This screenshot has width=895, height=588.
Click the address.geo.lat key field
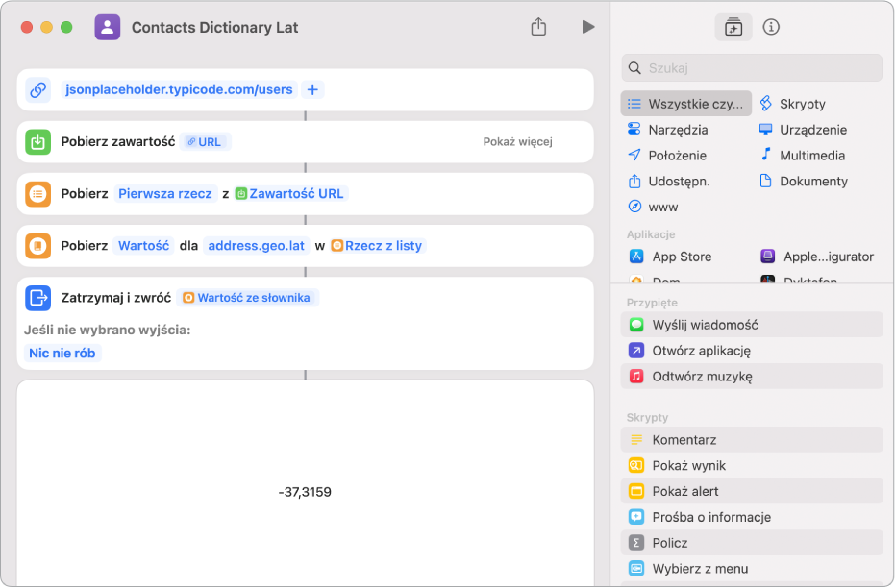coord(256,245)
